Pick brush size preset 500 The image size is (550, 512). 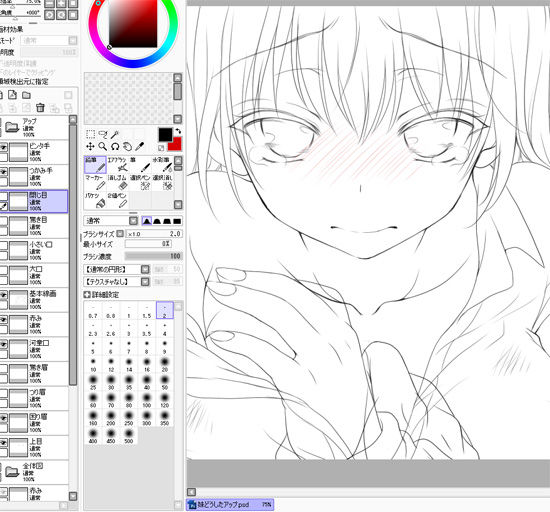click(129, 436)
